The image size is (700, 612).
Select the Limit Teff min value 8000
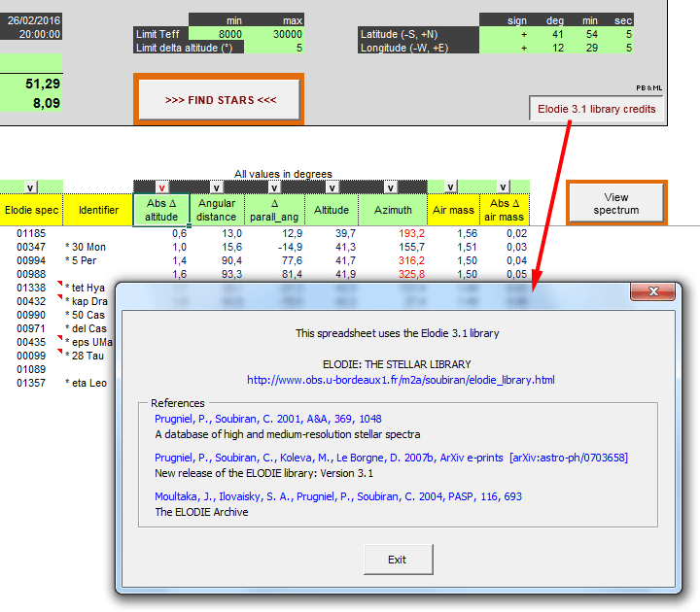216,34
